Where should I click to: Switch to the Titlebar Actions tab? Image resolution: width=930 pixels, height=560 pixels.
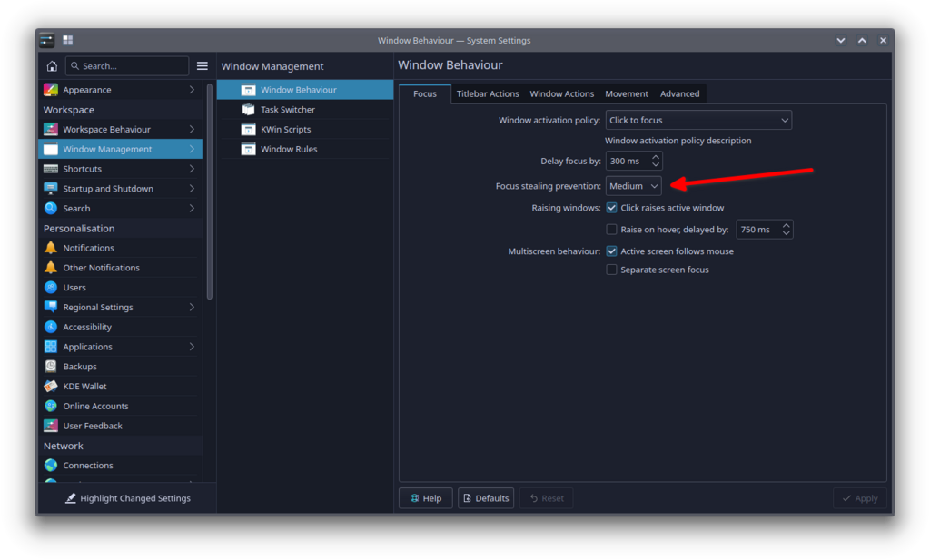pyautogui.click(x=488, y=93)
